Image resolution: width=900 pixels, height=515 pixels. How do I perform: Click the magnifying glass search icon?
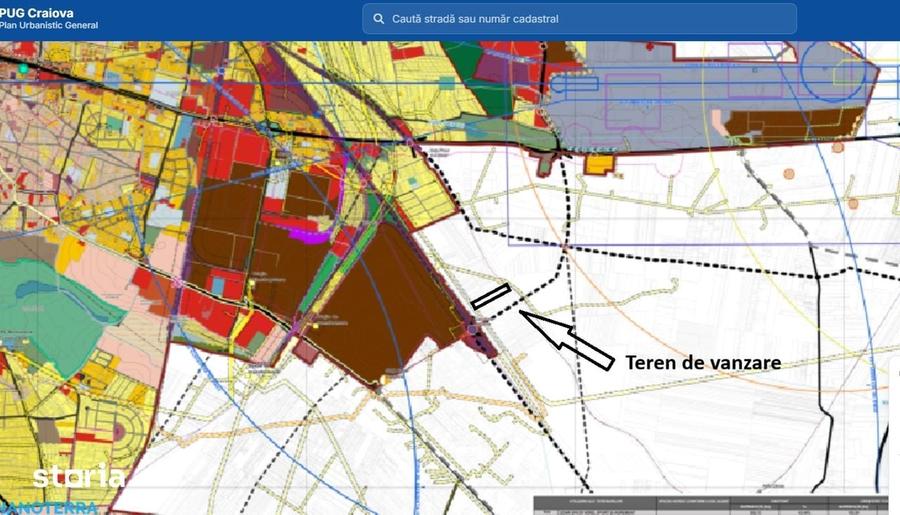click(x=378, y=18)
